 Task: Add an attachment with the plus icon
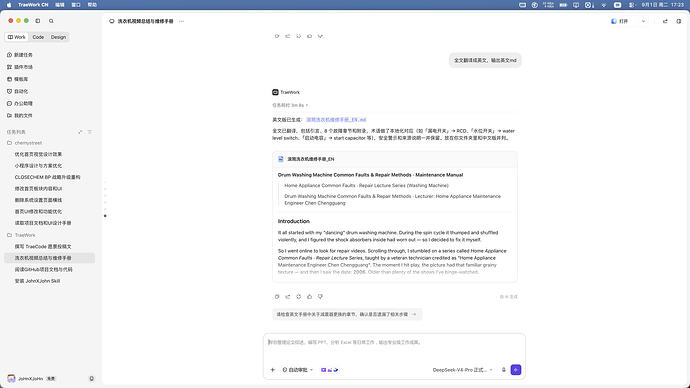[272, 370]
